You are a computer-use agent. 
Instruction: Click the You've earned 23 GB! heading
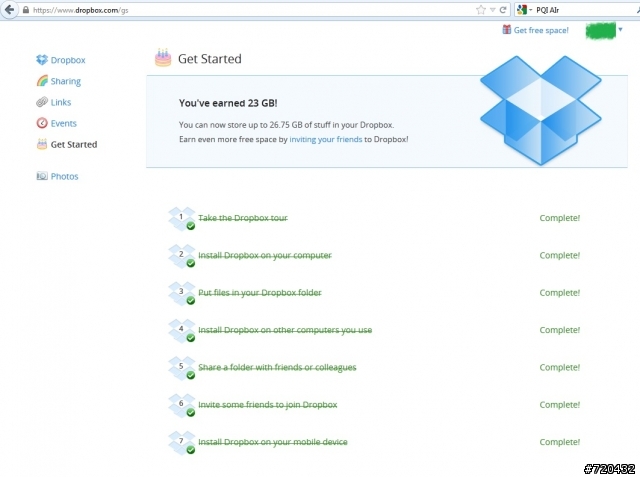(228, 103)
